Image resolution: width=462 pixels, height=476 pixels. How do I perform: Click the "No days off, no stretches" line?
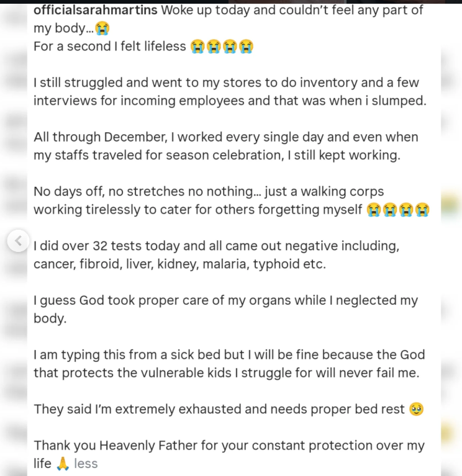tap(209, 192)
